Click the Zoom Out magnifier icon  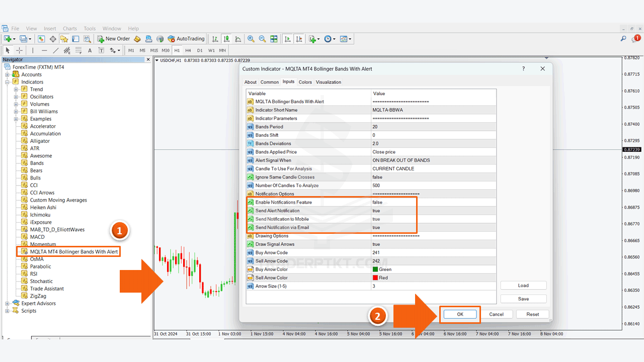click(x=262, y=39)
